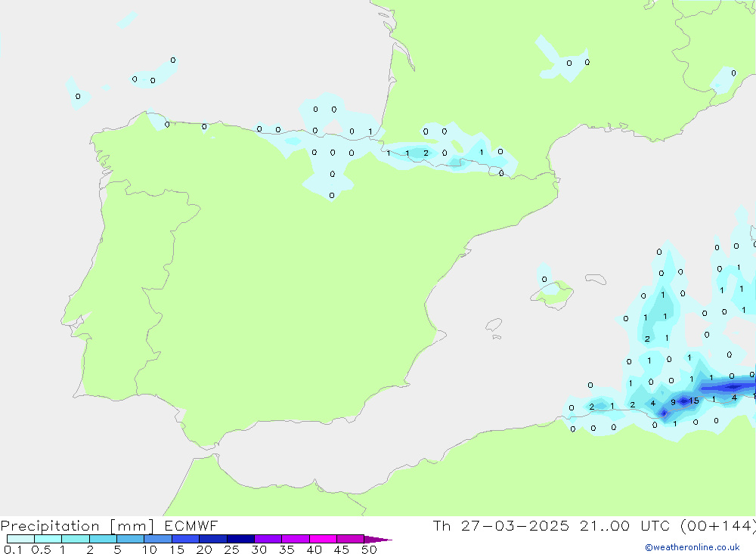Click the 5–10 mm light blue legend swatch
The width and height of the screenshot is (756, 554).
point(131,539)
